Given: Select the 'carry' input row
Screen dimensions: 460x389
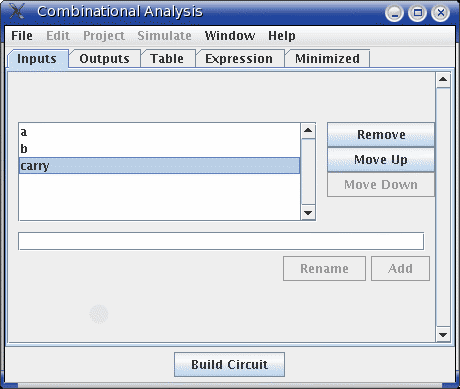Looking at the screenshot, I should coord(160,166).
